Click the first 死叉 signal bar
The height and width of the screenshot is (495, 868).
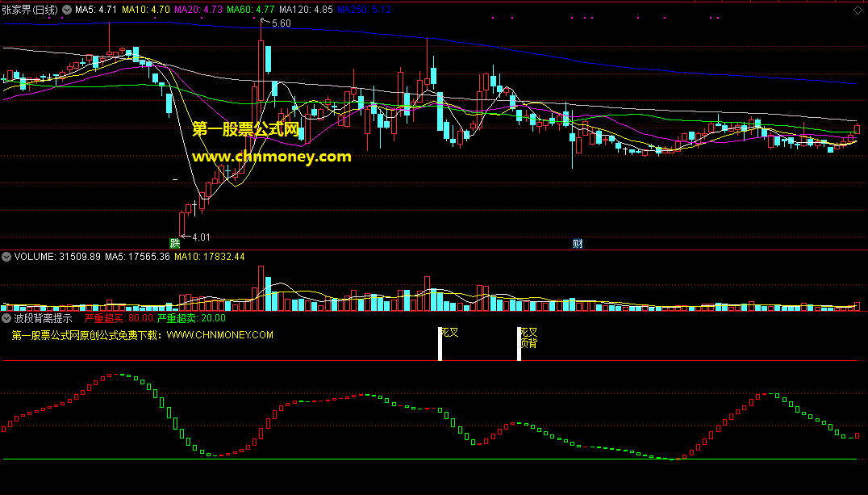pyautogui.click(x=440, y=344)
